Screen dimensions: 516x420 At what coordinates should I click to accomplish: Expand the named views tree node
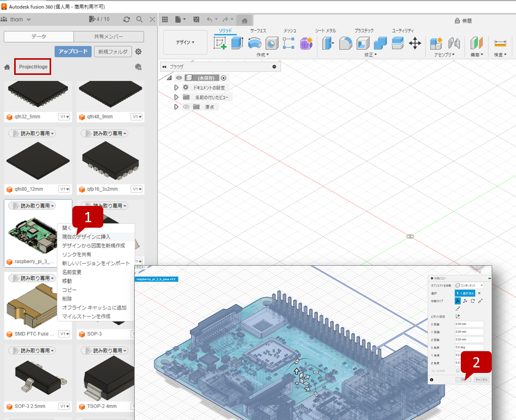[176, 97]
